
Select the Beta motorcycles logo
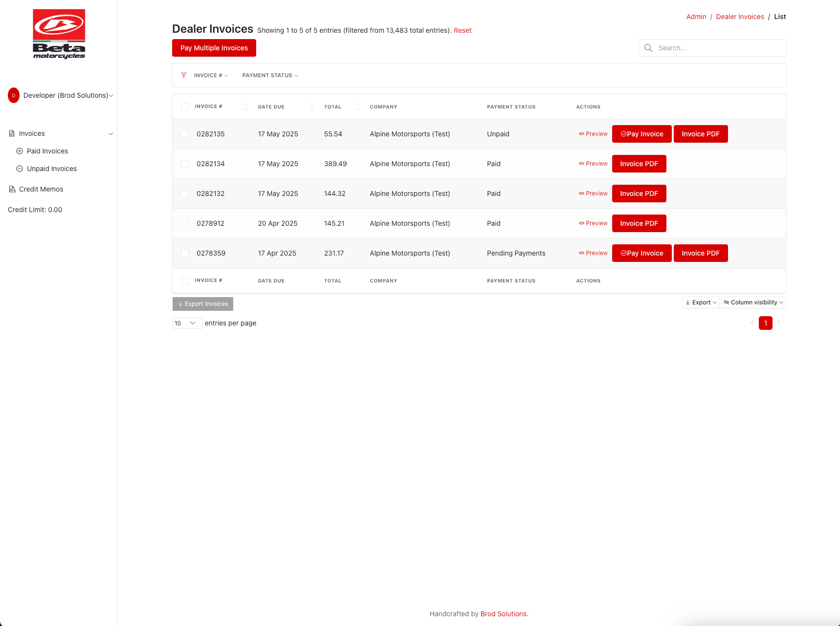click(x=59, y=33)
